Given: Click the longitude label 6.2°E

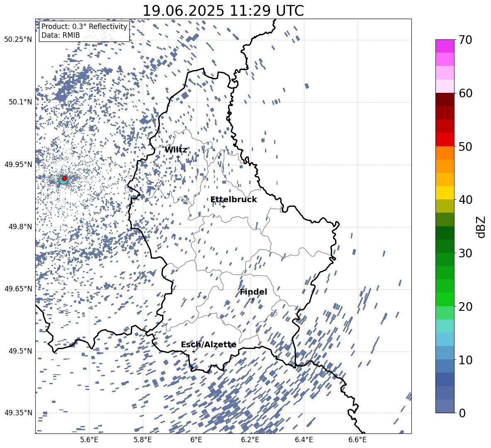Looking at the screenshot, I should point(250,440).
